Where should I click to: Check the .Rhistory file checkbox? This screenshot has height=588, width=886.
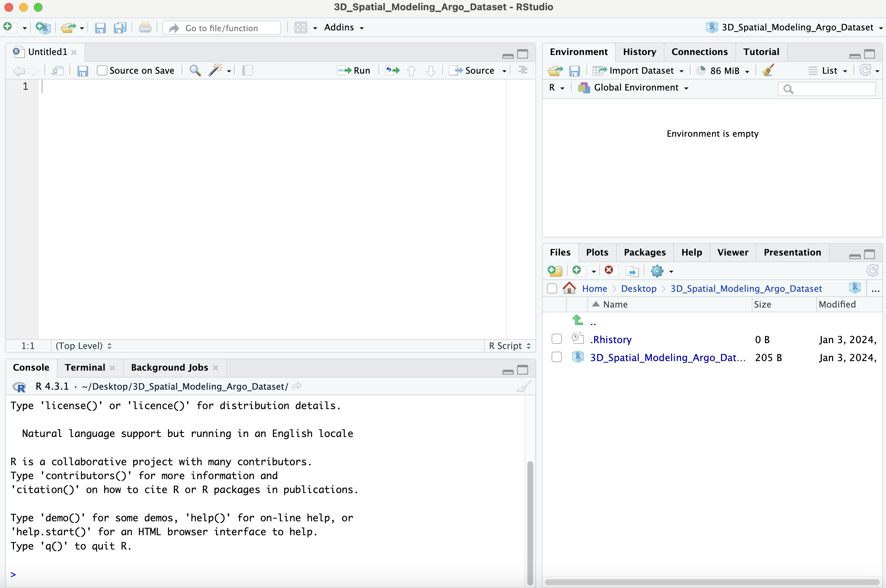click(x=557, y=339)
